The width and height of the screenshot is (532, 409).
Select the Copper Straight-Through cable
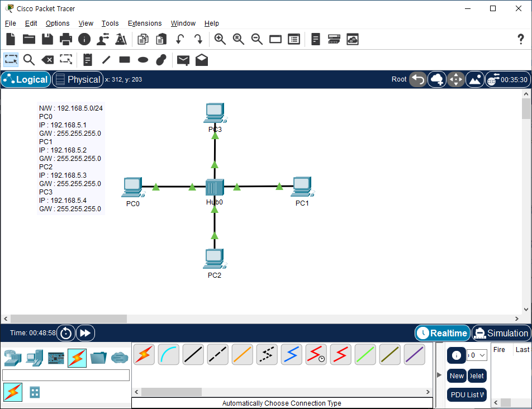tap(193, 354)
